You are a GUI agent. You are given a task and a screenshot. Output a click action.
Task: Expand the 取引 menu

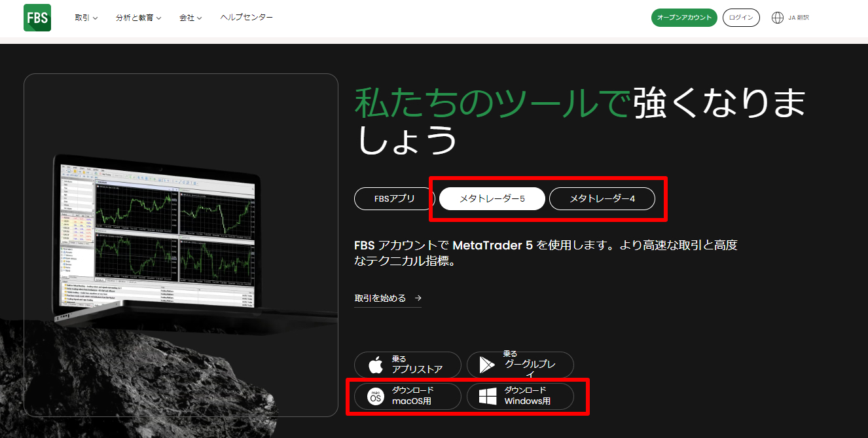click(86, 18)
